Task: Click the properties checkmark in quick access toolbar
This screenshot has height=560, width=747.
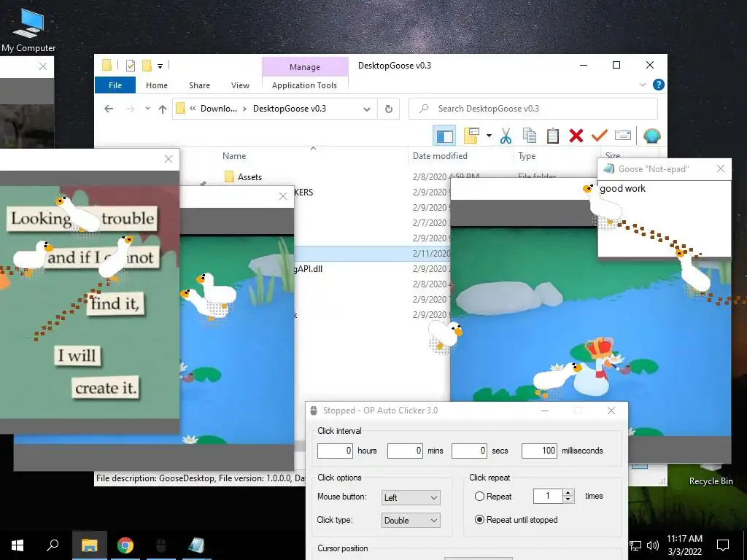Action: 130,66
